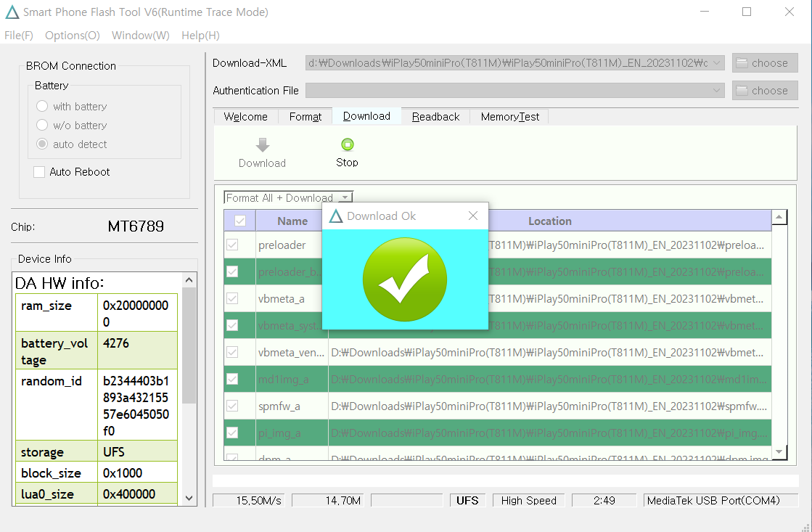The height and width of the screenshot is (532, 812).
Task: Click the download progress bar
Action: click(506, 480)
